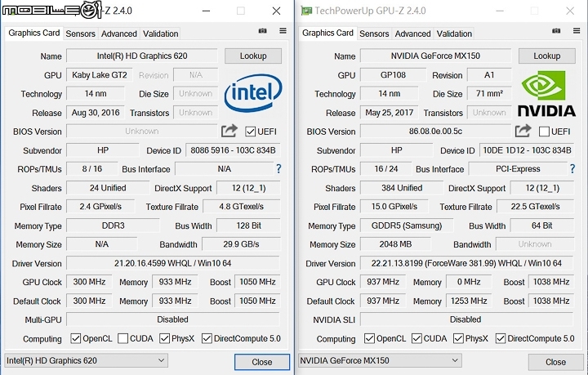Click the Name field showing NVIDIA GeForce MX150

click(435, 56)
